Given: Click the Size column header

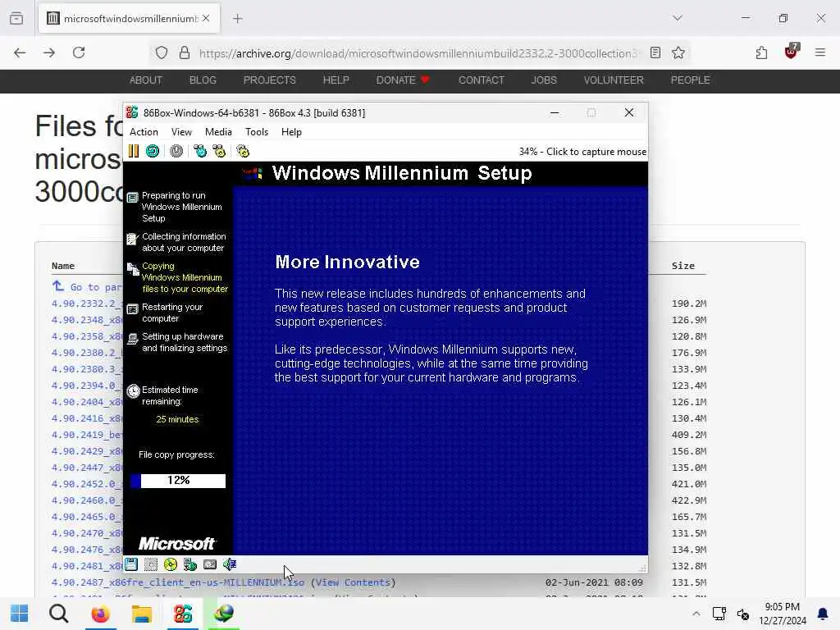Looking at the screenshot, I should [683, 266].
